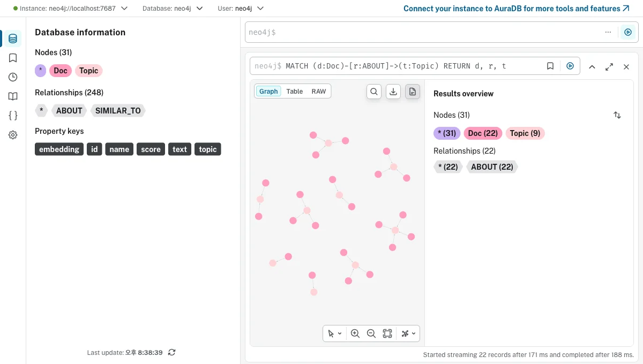Expand result frame to fullscreen
The height and width of the screenshot is (364, 643).
click(609, 67)
